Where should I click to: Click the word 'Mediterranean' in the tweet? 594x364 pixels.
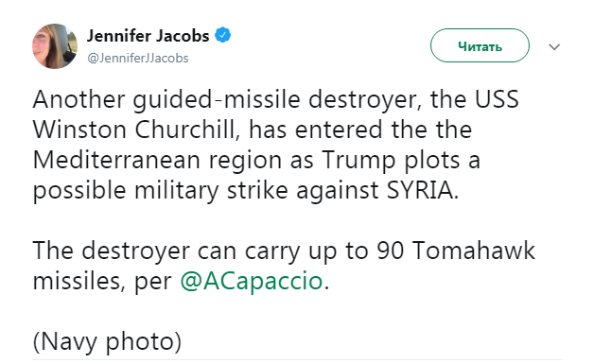click(x=116, y=160)
